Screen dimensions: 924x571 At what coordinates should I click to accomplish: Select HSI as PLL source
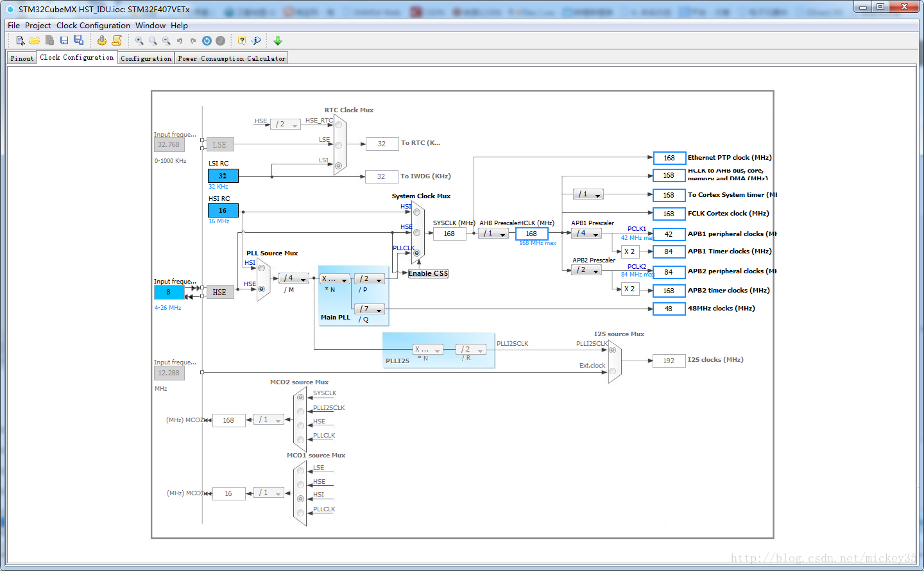[x=261, y=268]
